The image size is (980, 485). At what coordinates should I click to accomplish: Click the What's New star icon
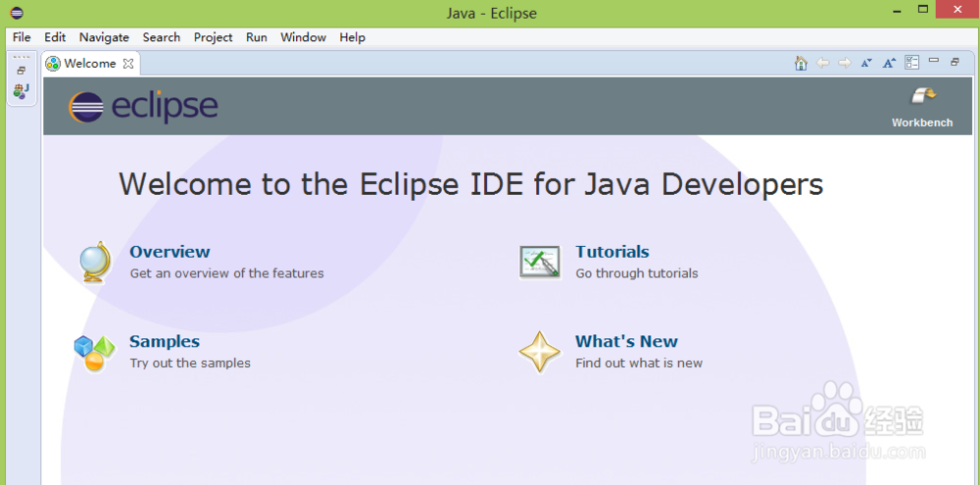tap(539, 352)
